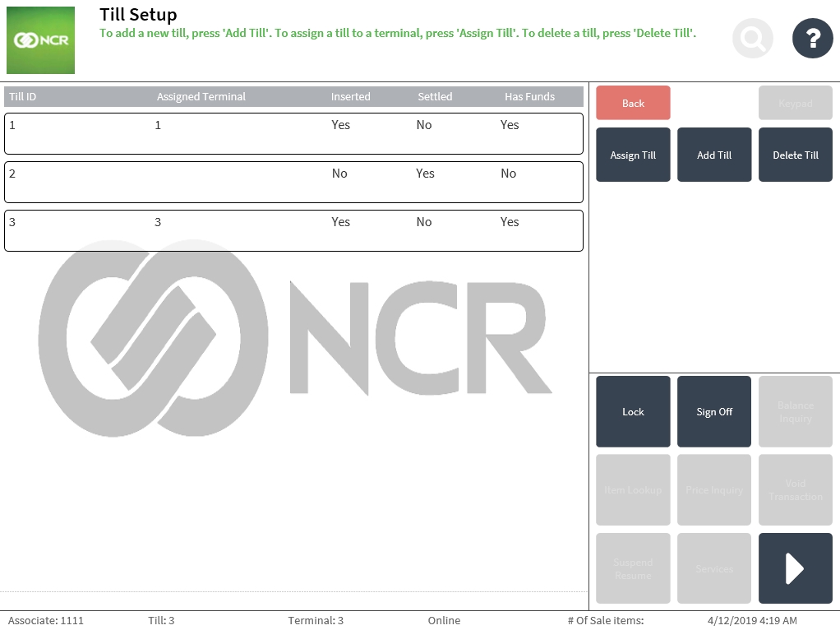Viewport: 840px width, 630px height.
Task: Lock the terminal with Lock button
Action: [x=633, y=412]
